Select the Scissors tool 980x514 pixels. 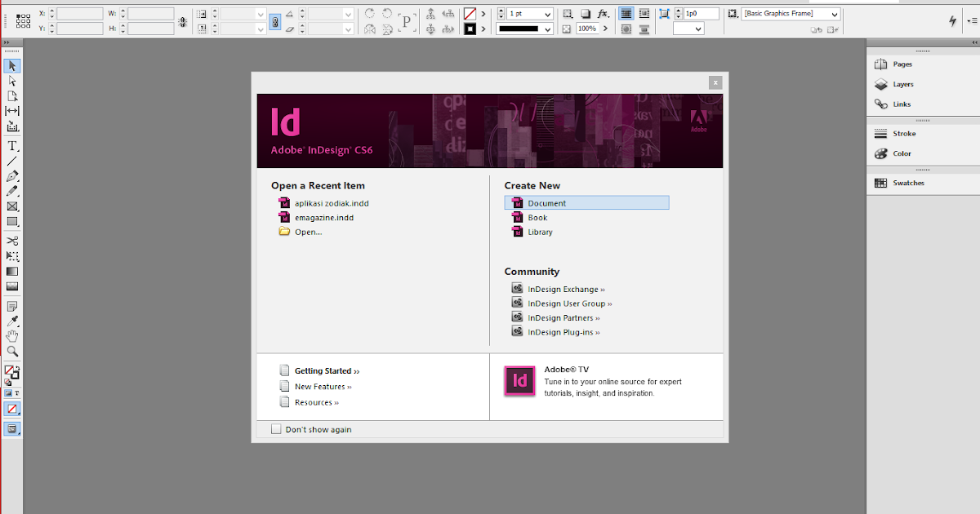[12, 241]
